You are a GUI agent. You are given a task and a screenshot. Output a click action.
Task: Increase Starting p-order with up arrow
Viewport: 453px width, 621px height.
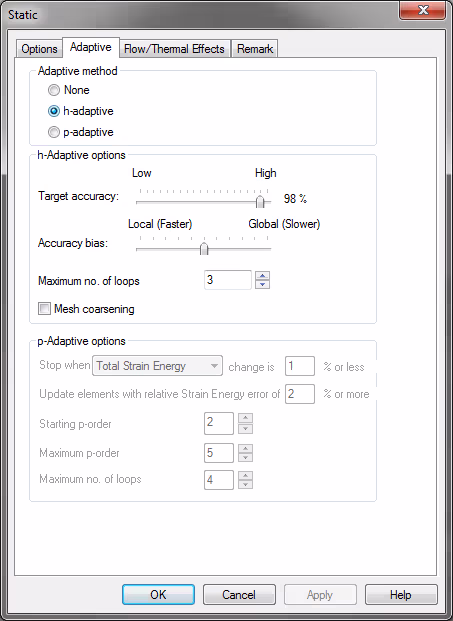point(246,418)
